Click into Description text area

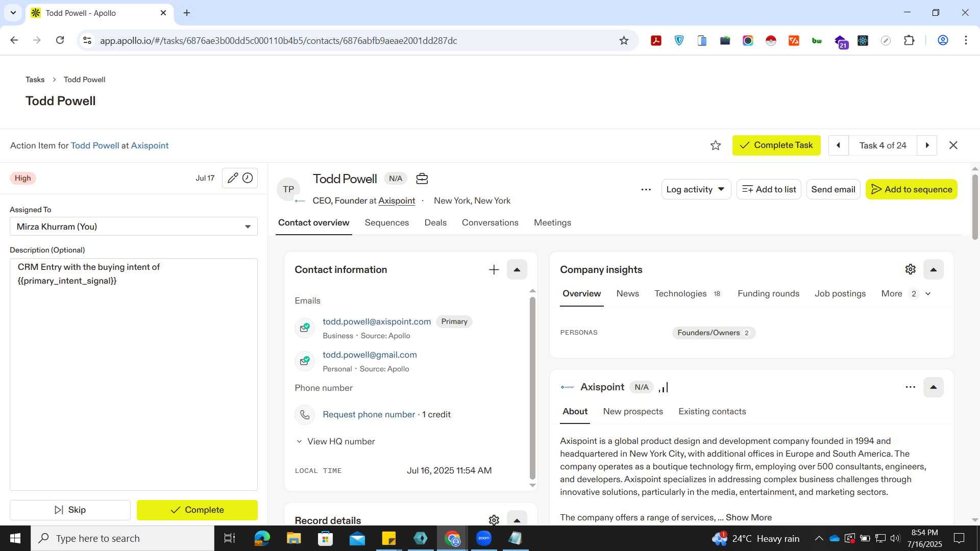134,374
